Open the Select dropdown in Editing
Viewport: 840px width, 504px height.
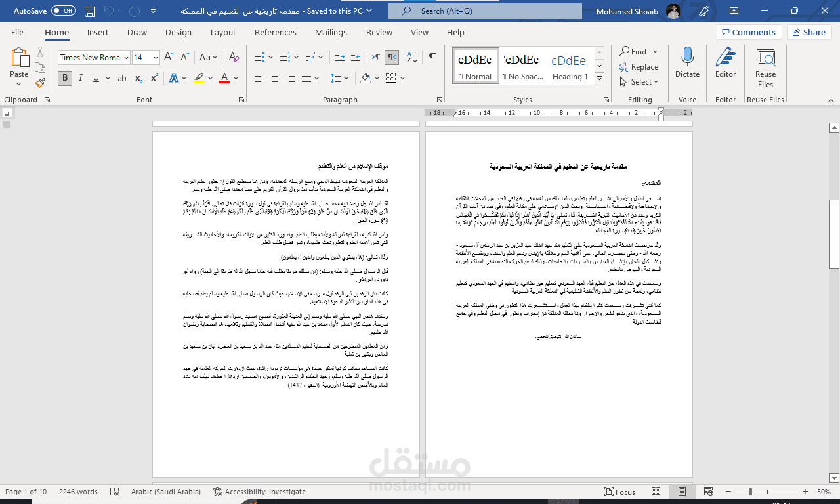pyautogui.click(x=639, y=82)
